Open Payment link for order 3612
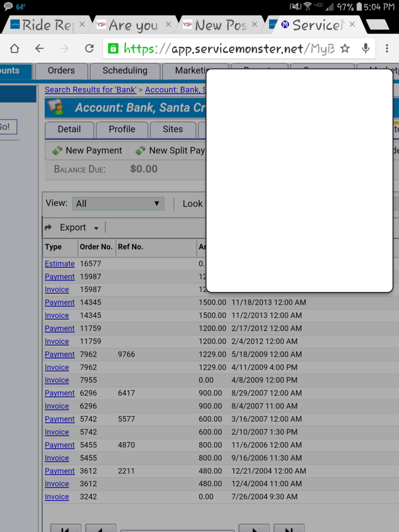 pos(60,471)
